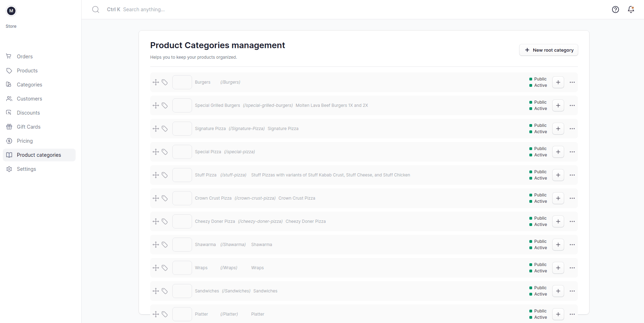Screen dimensions: 644x323
Task: Open more options menu for Burgers
Action: [x=572, y=82]
